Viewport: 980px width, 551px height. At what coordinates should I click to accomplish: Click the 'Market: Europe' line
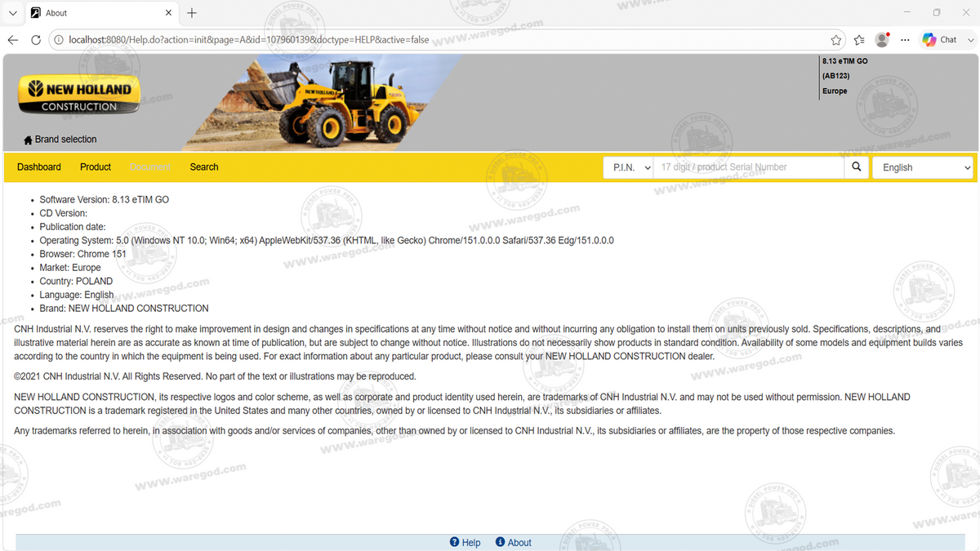70,268
